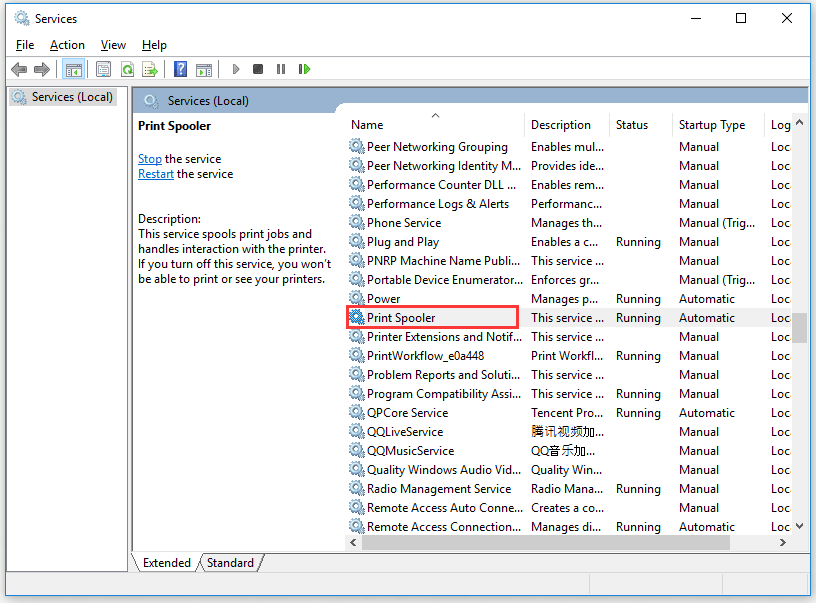Toggle Show/Hide Console Tree toolbar icon
This screenshot has width=816, height=603.
click(x=73, y=69)
